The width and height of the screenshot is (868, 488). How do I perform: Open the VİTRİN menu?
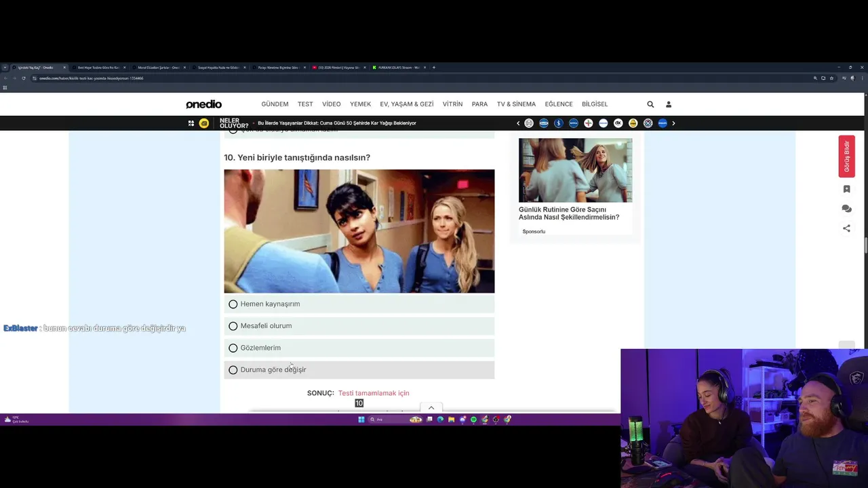pyautogui.click(x=452, y=104)
